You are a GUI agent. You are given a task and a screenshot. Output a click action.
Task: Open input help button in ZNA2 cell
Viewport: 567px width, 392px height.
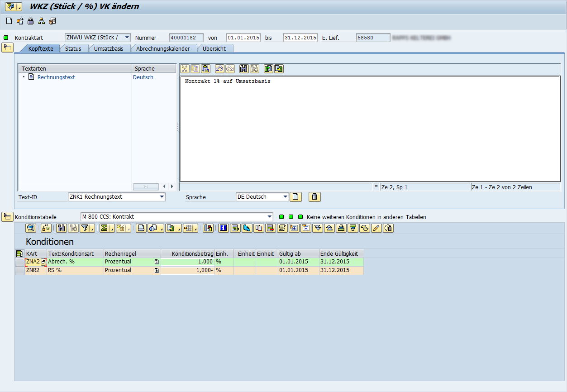coord(43,262)
